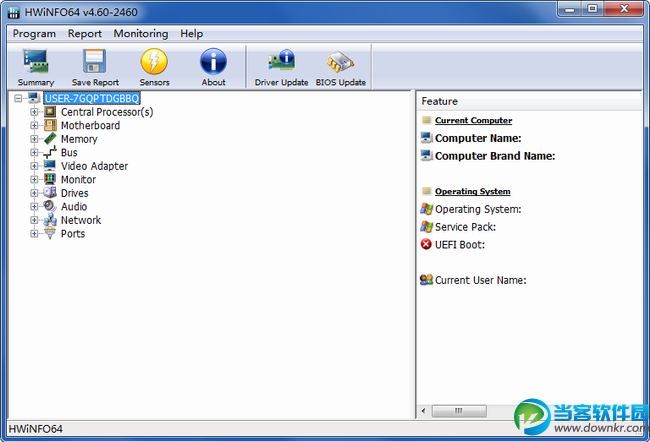Click the Computer Brand Name icon
The image size is (650, 442).
tap(426, 155)
